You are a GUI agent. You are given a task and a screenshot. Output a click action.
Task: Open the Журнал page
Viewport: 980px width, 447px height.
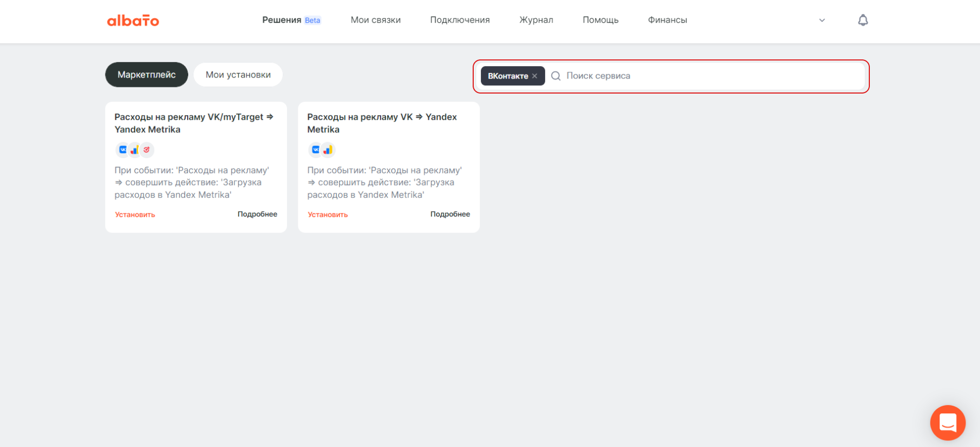click(x=536, y=20)
